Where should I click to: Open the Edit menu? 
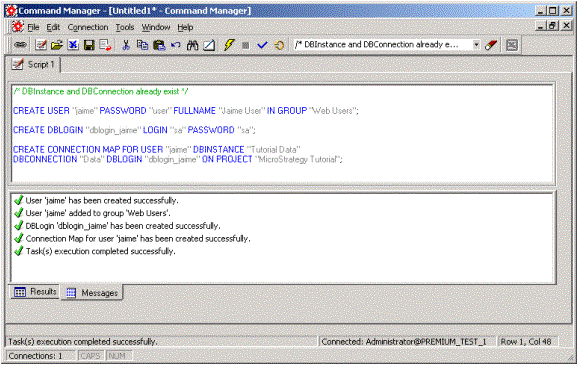click(x=53, y=27)
